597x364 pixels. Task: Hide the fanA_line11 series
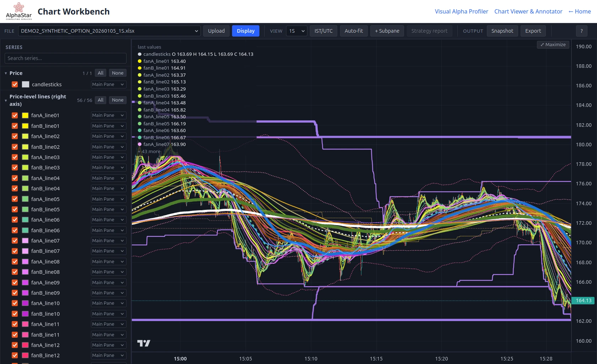tap(15, 324)
